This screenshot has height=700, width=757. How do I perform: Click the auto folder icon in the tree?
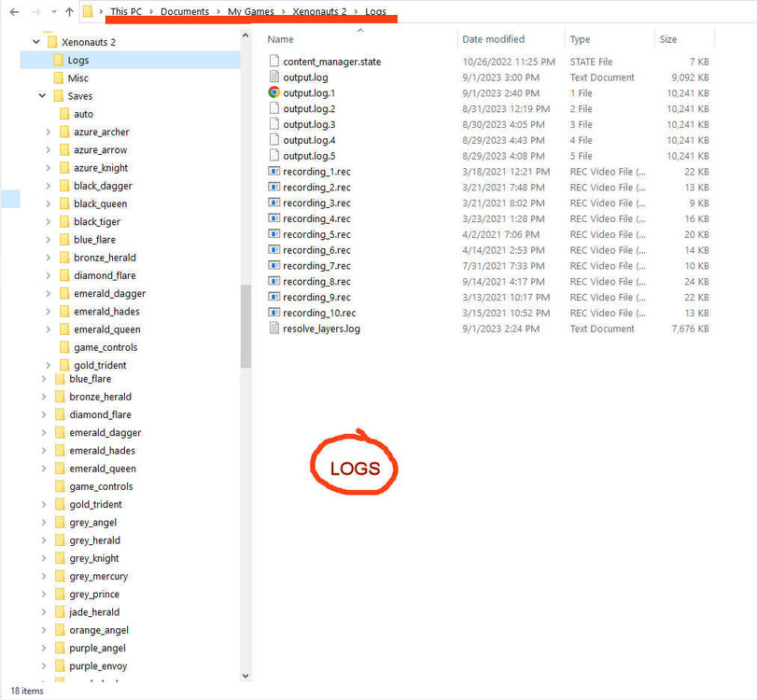[x=64, y=114]
